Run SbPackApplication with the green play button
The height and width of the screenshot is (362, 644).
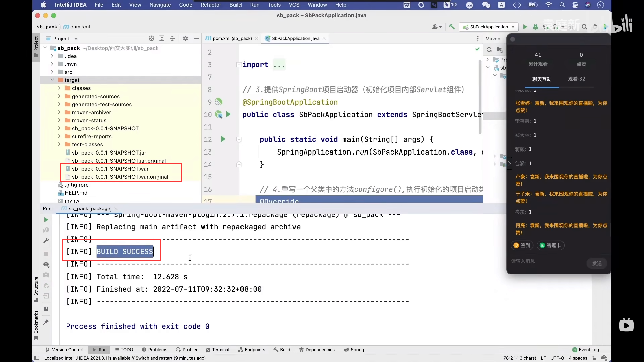click(x=525, y=27)
